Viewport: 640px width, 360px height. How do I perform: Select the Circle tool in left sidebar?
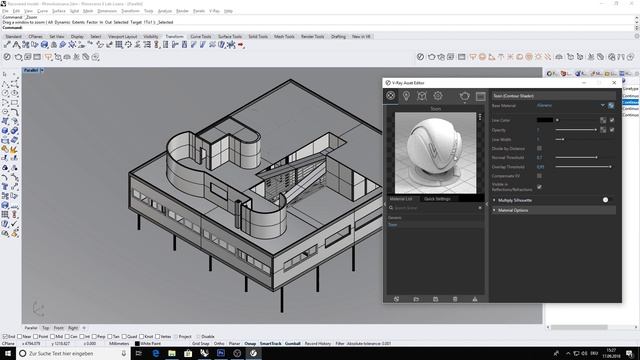pos(5,93)
